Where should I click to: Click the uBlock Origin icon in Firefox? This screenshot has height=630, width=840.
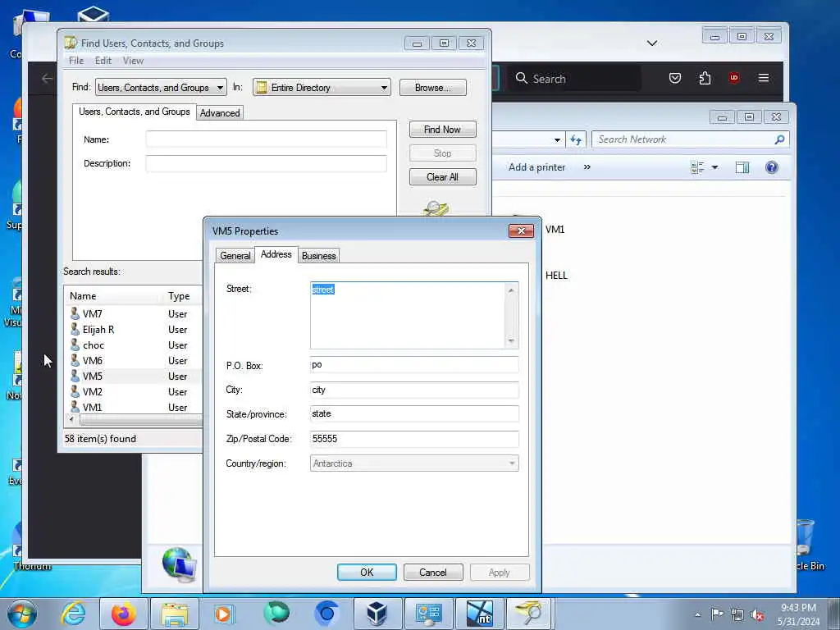click(734, 78)
